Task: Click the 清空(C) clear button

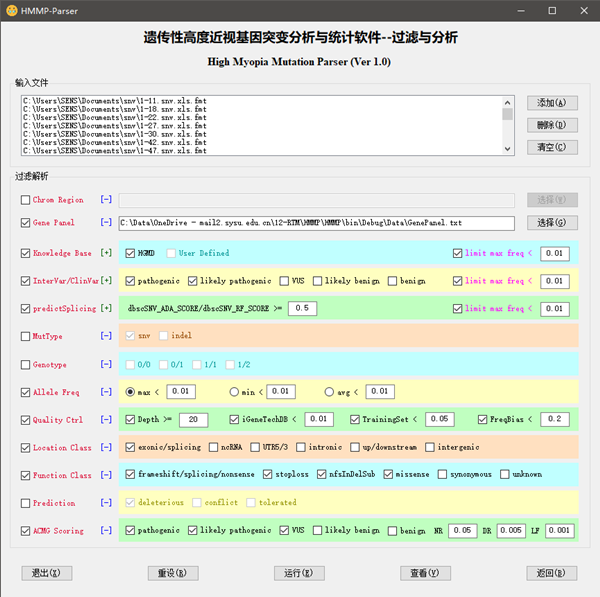Action: [552, 147]
